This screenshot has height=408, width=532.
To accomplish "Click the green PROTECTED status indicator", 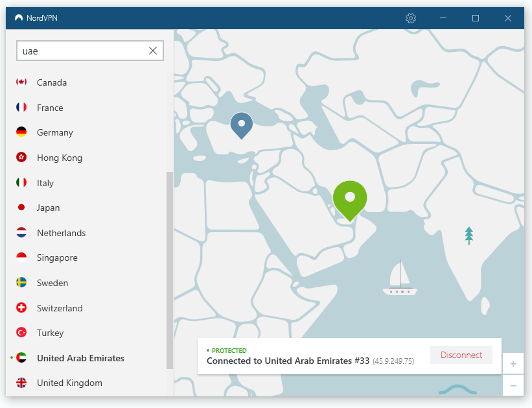I will [227, 350].
